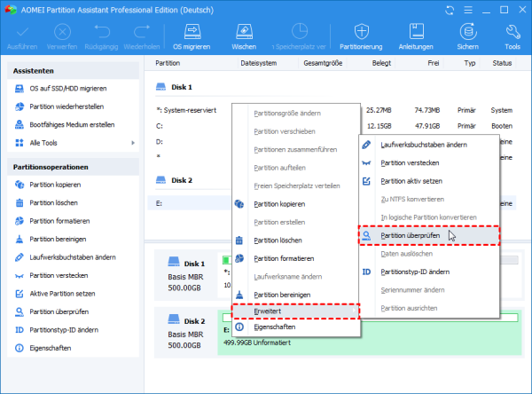
Task: Choose Partition kopieren in context menu
Action: 295,204
